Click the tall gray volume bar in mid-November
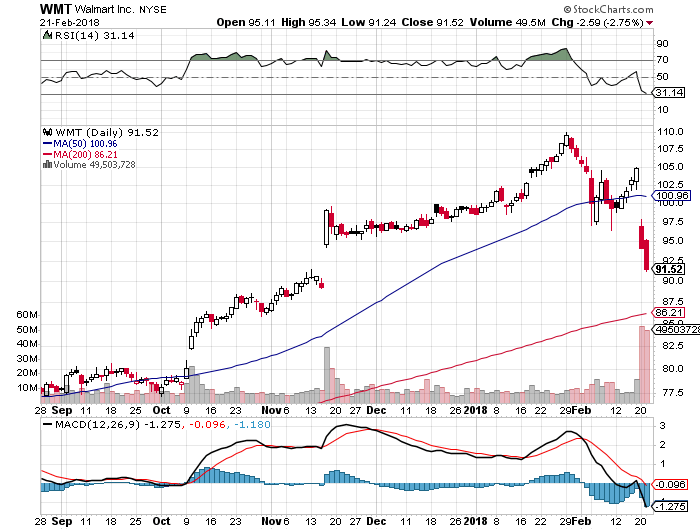 point(327,375)
